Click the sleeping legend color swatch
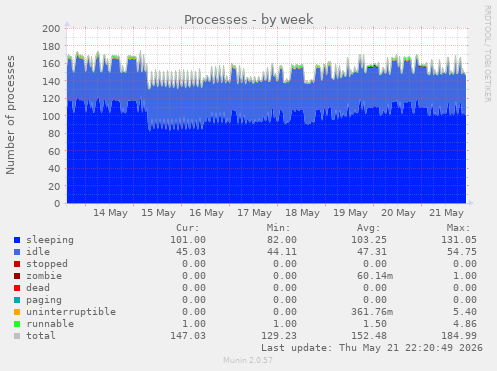This screenshot has height=371, width=497. tap(17, 240)
